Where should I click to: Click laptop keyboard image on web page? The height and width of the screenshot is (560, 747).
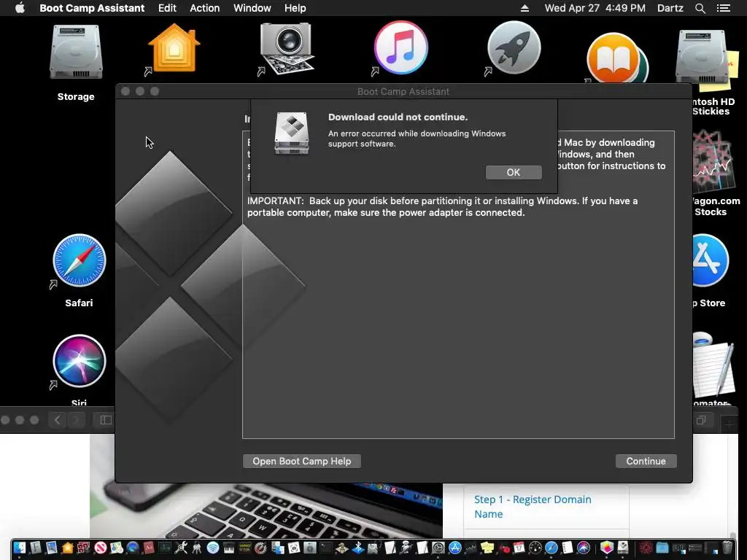(x=266, y=510)
